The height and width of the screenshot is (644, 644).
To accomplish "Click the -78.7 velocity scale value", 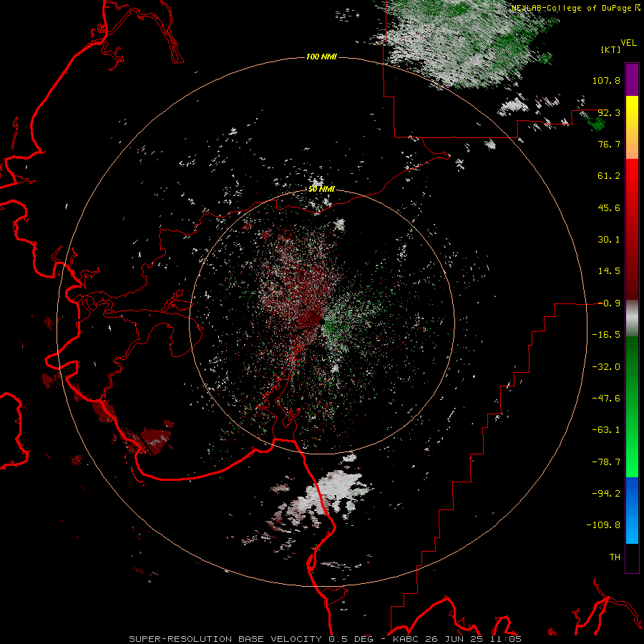I will pos(606,462).
